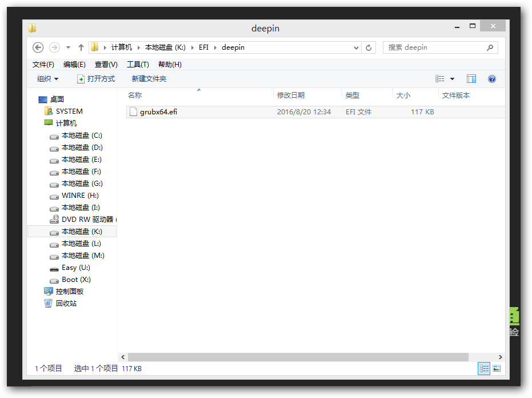This screenshot has height=398, width=532.
Task: Open the view options dropdown arrow
Action: [452, 79]
